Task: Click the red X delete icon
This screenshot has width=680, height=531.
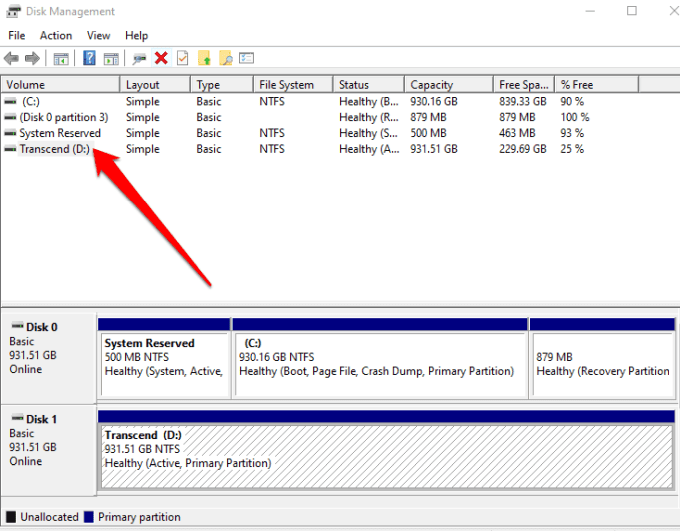Action: point(160,59)
